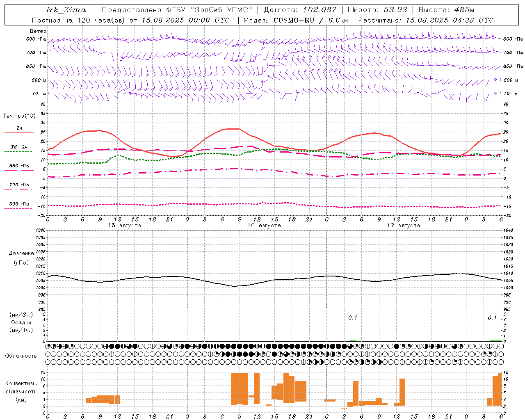This screenshot has width=525, height=420.
Task: Select the "850 гПа" temperature legend entry
Action: click(x=19, y=166)
